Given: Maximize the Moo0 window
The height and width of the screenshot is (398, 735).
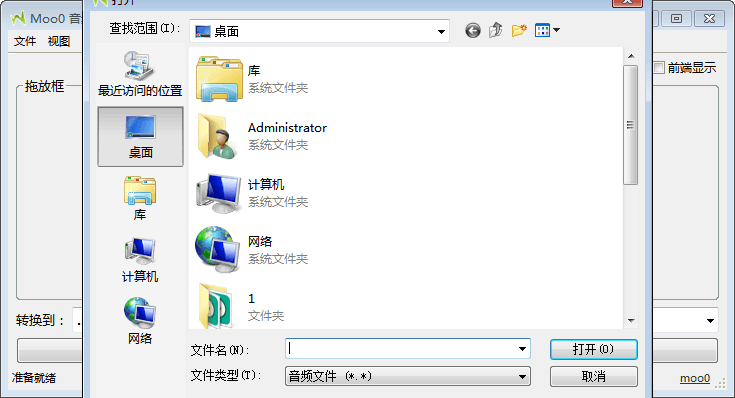Looking at the screenshot, I should pos(676,19).
